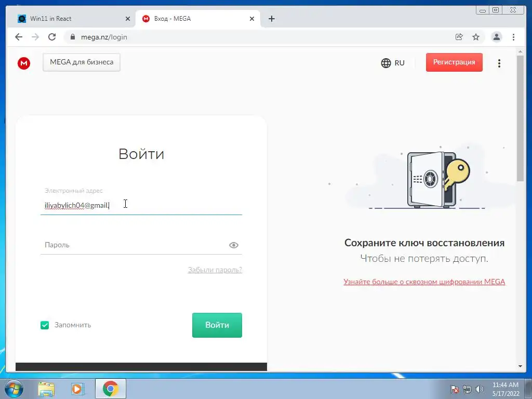The height and width of the screenshot is (399, 532).
Task: Click the Чтобы не потерять доступ text
Action: [424, 259]
